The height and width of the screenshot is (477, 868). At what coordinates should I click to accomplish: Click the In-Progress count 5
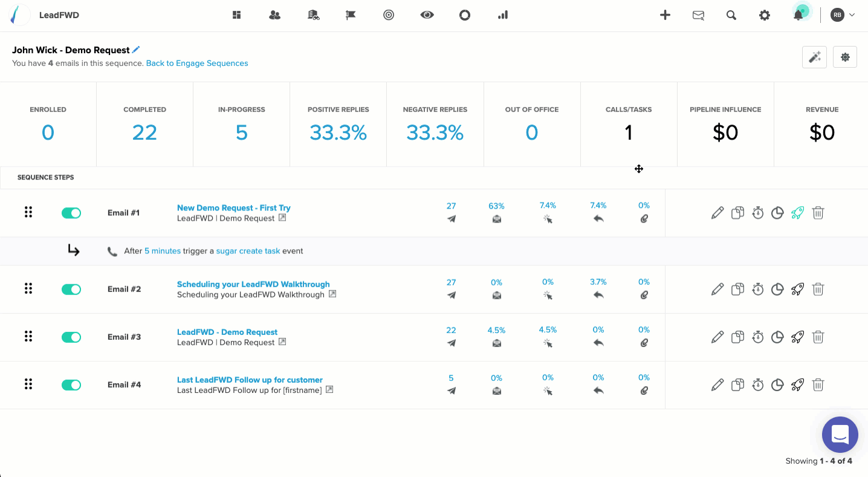[242, 132]
